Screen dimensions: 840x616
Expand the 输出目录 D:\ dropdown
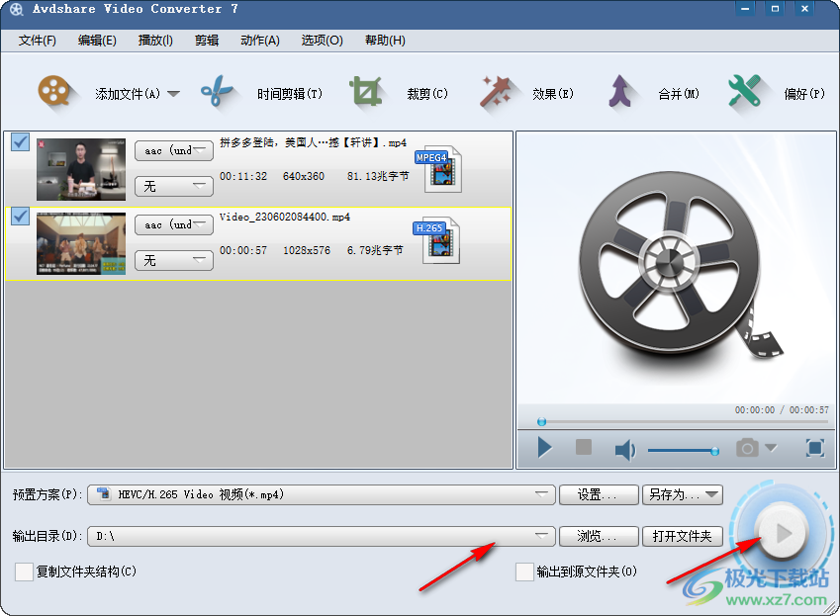[x=322, y=536]
